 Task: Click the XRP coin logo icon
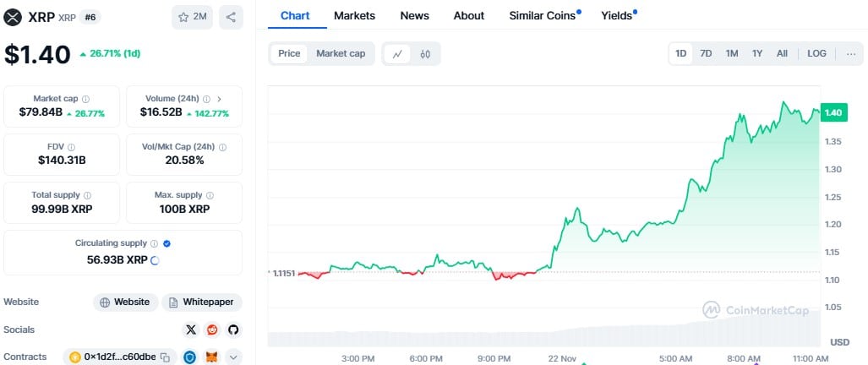coord(12,17)
